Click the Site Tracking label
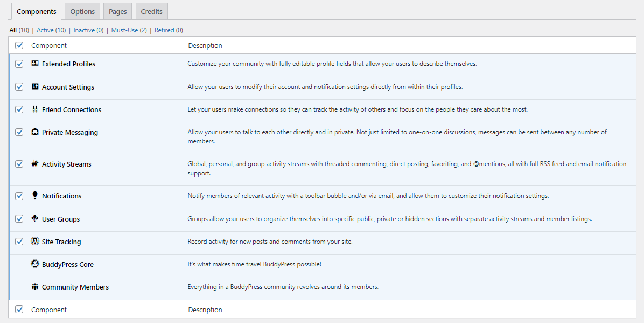The height and width of the screenshot is (323, 644). (61, 242)
